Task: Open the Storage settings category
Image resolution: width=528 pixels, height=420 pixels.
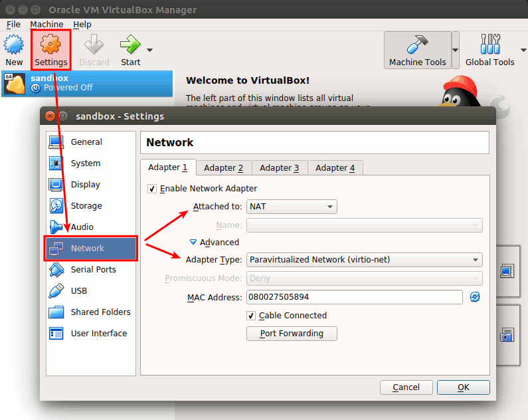Action: click(x=91, y=206)
